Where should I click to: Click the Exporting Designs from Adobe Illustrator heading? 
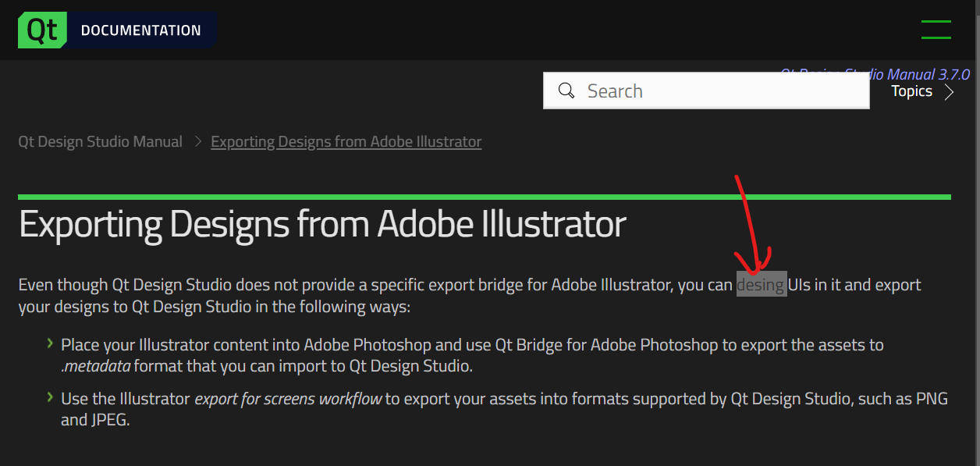pos(322,224)
